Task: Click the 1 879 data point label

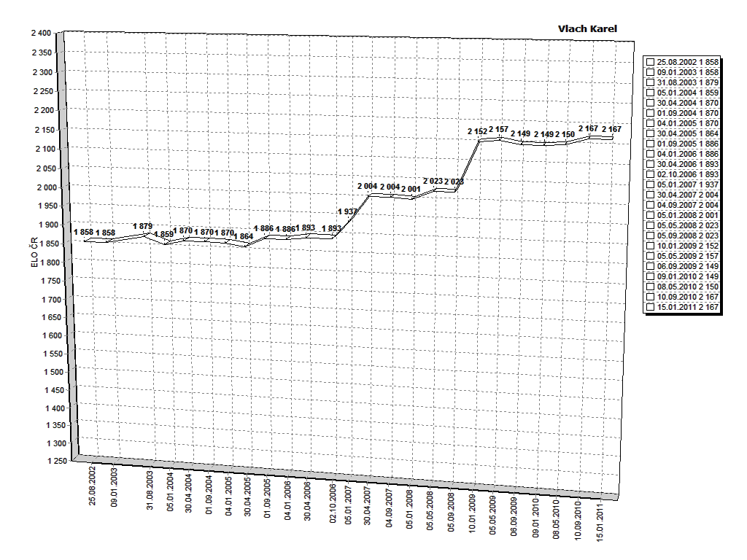Action: pos(142,227)
